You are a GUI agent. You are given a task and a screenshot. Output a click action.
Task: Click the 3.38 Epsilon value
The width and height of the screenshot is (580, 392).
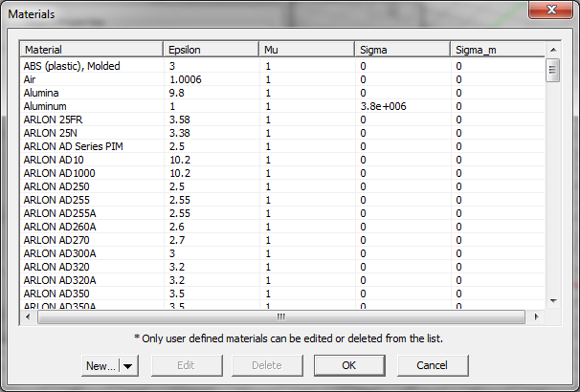179,133
